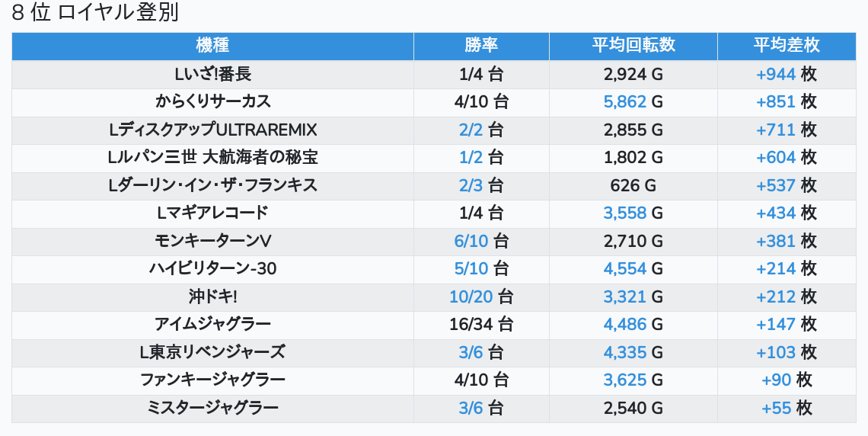This screenshot has height=436, width=868.
Task: Select the Lいざ!番長 machine row
Action: 212,74
